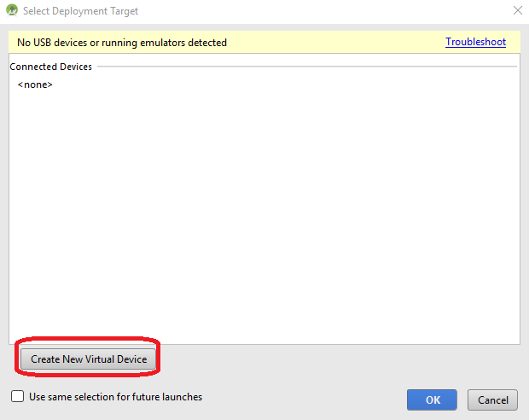Click blank footer space left of OK button

(x=307, y=398)
